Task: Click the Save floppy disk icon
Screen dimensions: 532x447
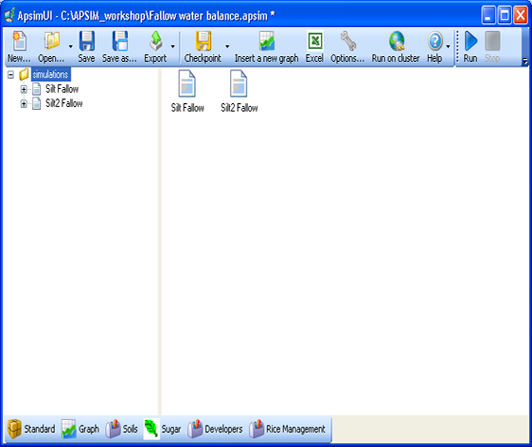Action: click(x=87, y=41)
